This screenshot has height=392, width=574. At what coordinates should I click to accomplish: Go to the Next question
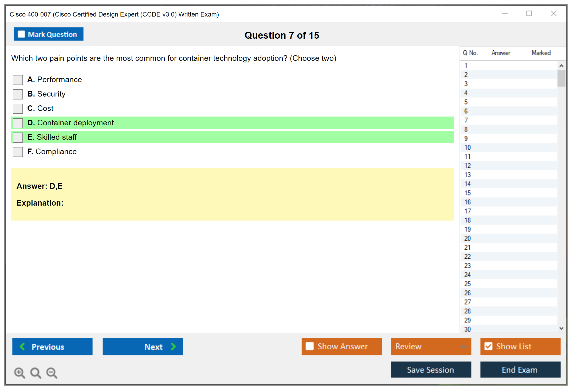[143, 346]
